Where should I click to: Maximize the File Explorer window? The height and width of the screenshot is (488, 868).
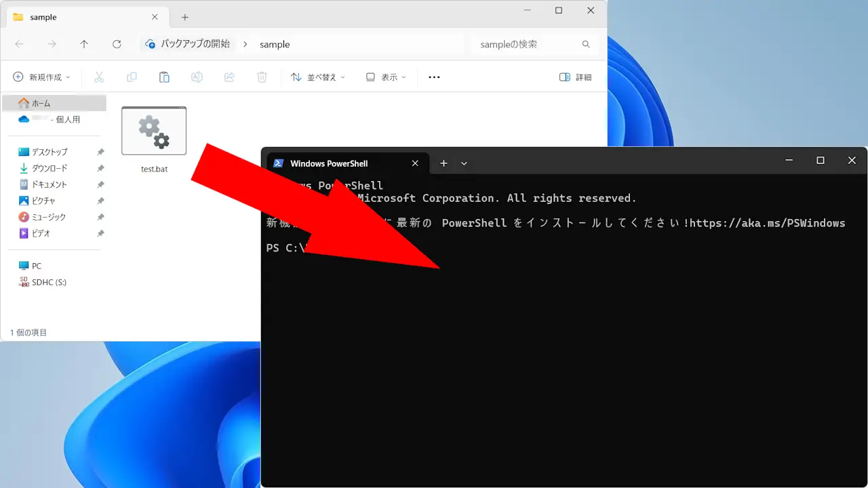coord(559,10)
